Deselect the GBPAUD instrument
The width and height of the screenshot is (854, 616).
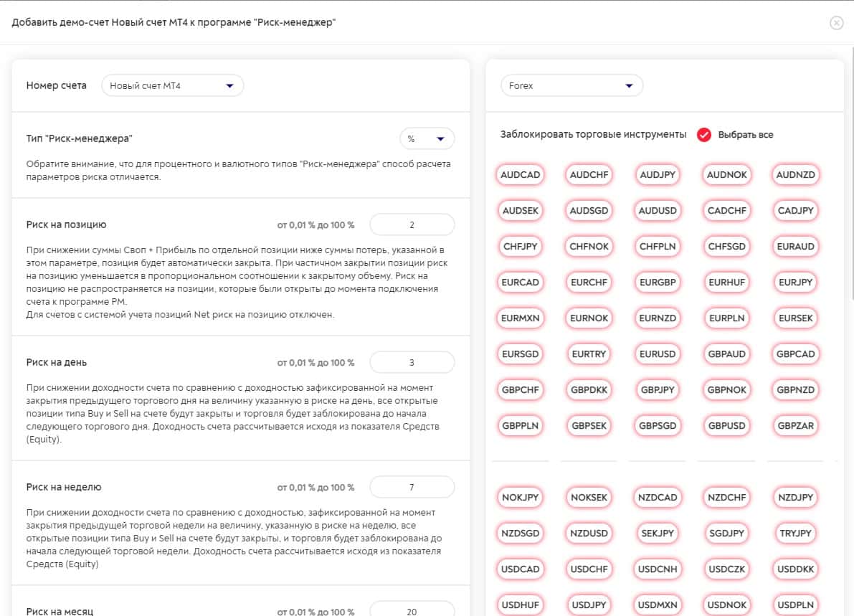(726, 354)
